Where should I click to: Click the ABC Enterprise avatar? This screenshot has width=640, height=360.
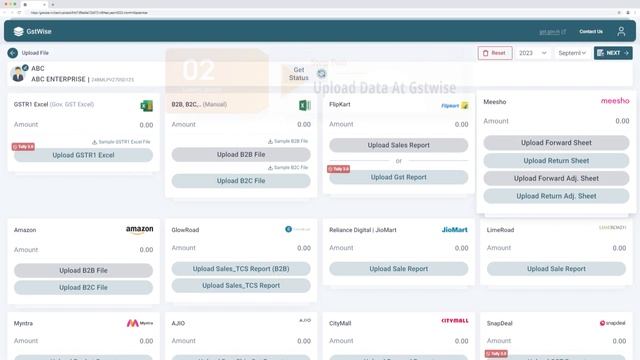(x=18, y=74)
